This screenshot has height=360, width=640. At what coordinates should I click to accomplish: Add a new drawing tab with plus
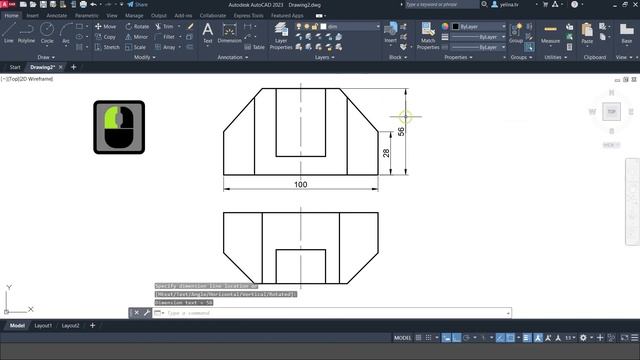[73, 67]
